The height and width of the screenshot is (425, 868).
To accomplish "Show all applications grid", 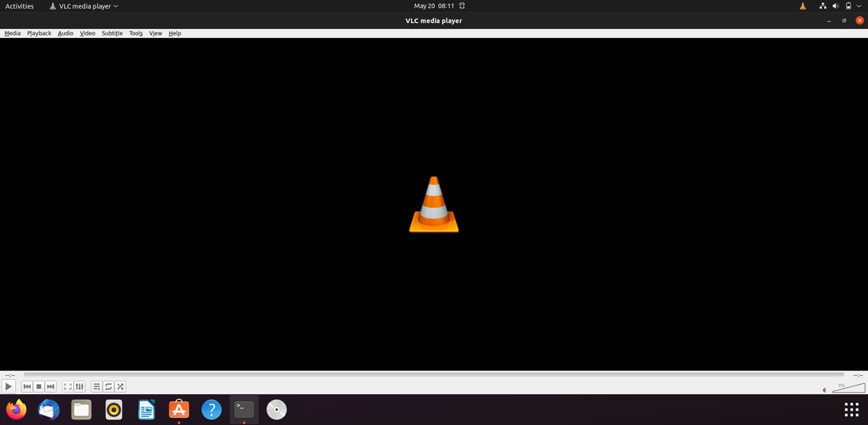I will [x=851, y=409].
